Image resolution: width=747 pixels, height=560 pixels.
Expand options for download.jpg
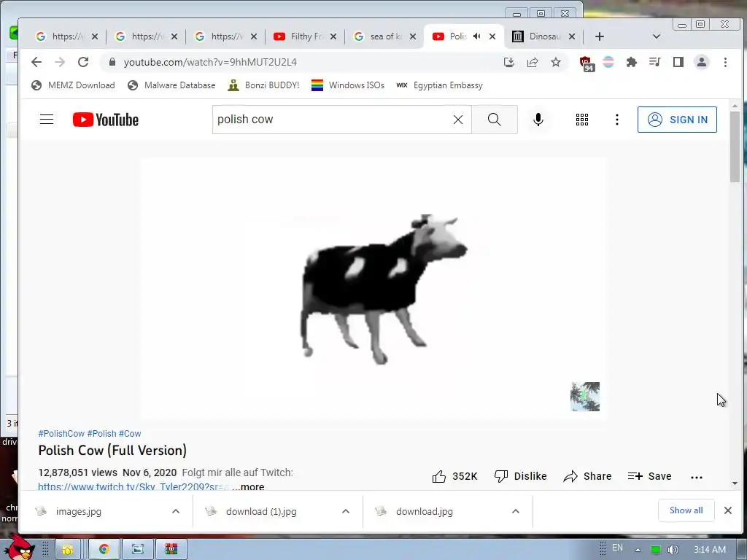tap(516, 511)
